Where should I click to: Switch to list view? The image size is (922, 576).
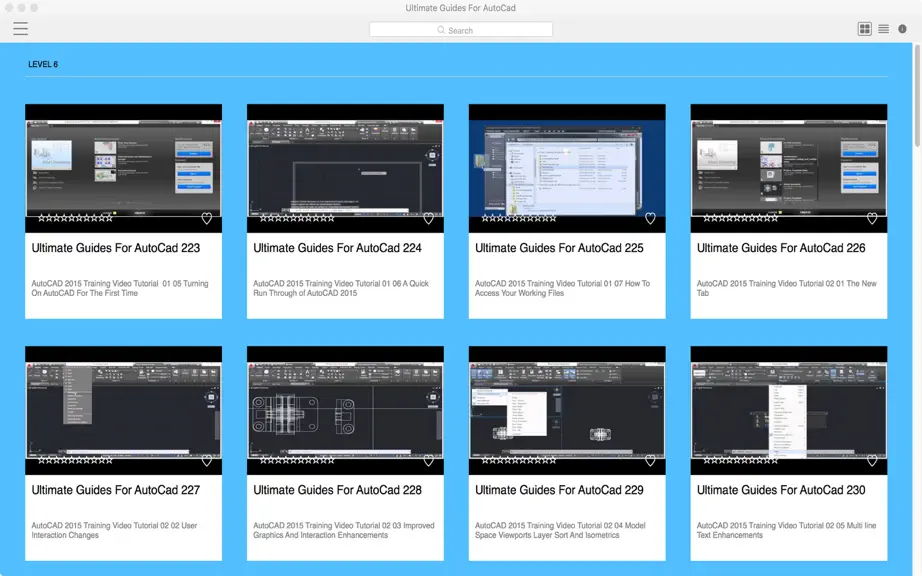(883, 29)
